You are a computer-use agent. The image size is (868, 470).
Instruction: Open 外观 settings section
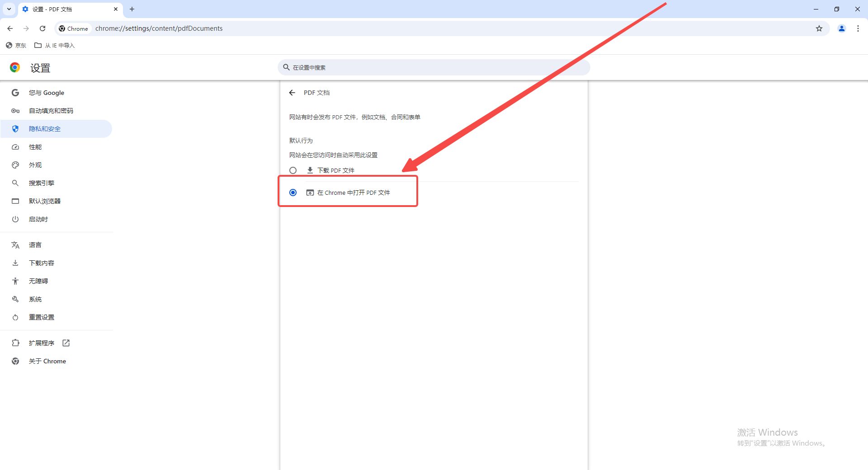click(57, 165)
